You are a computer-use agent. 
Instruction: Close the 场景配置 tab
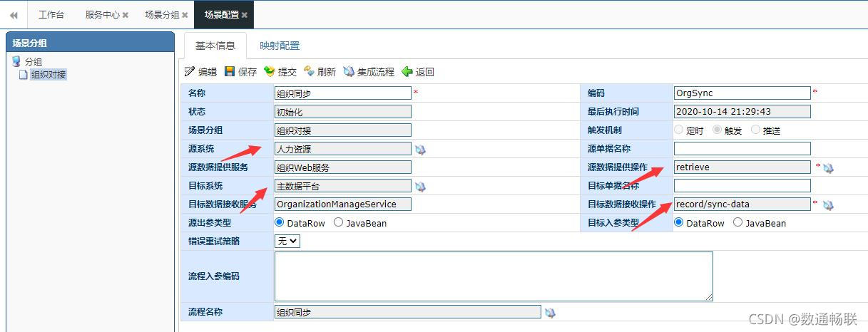tap(245, 15)
